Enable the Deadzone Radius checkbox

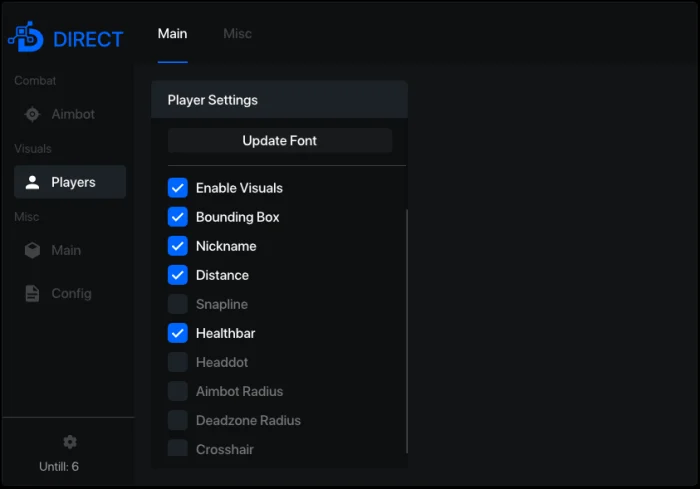[x=178, y=420]
